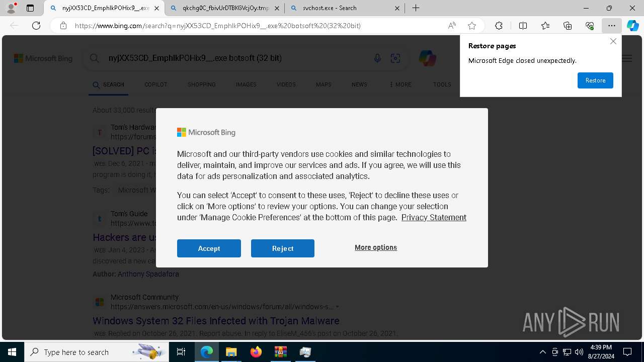Image resolution: width=644 pixels, height=362 pixels.
Task: Open File Explorer from the taskbar
Action: (x=231, y=352)
